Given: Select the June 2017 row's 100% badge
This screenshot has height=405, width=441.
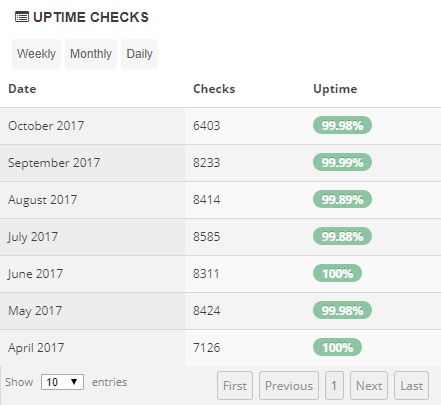Looking at the screenshot, I should click(x=337, y=273).
